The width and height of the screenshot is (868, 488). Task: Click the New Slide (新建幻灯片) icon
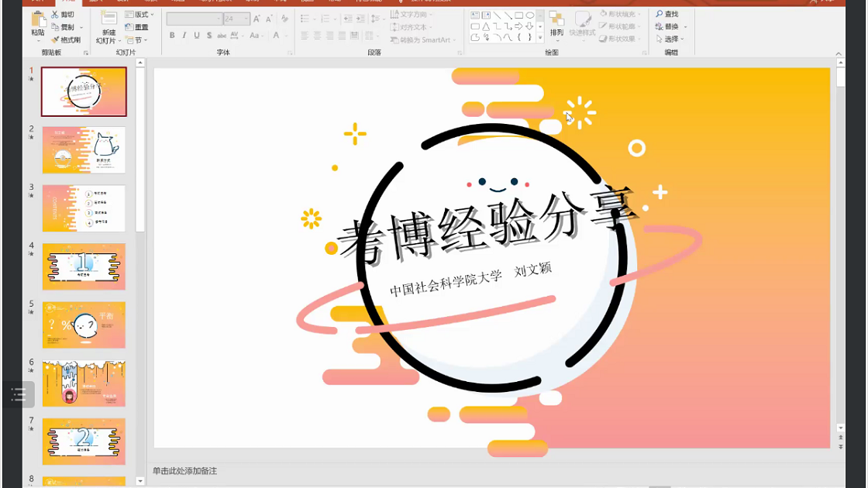pos(108,19)
